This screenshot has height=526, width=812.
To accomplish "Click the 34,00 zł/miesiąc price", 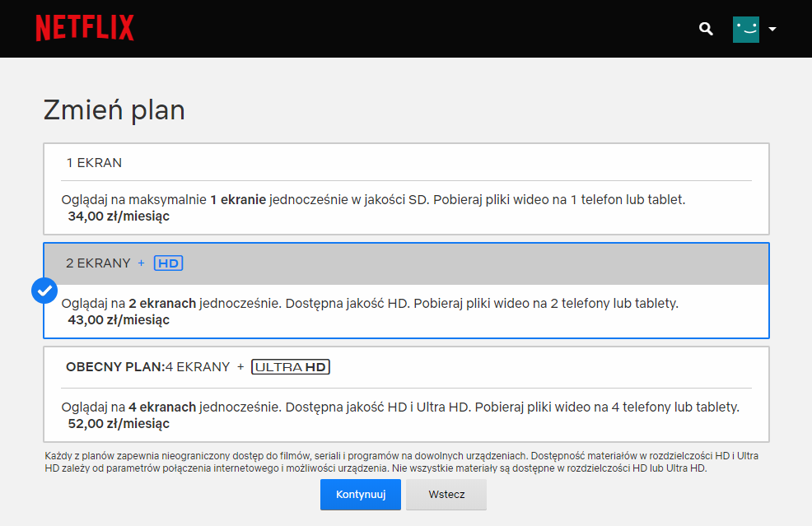I will click(119, 216).
